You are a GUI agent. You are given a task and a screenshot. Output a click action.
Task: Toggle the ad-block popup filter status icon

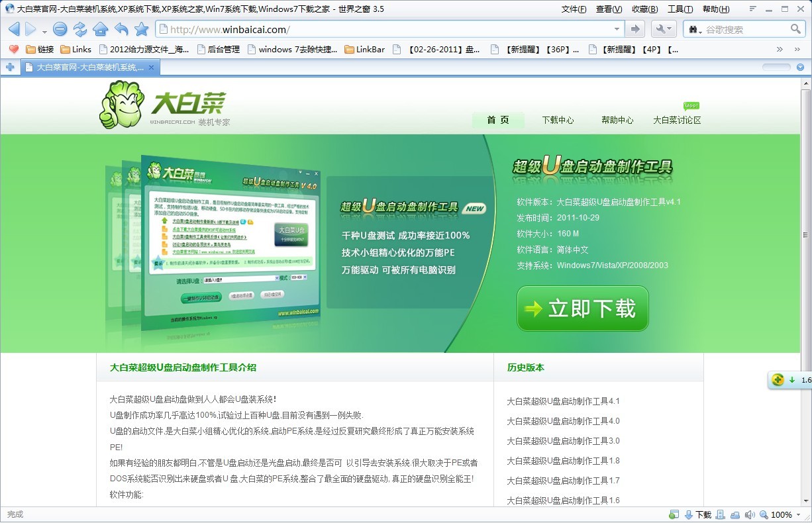674,514
